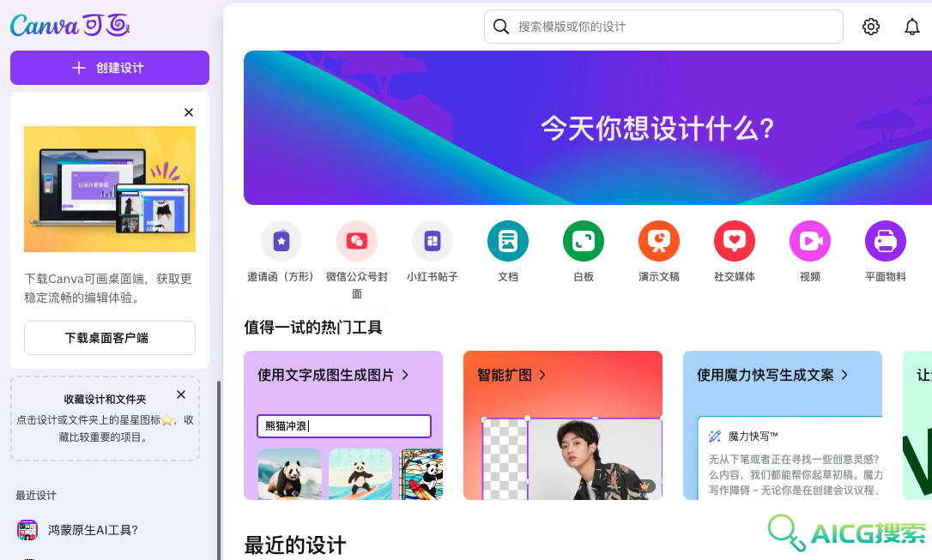
Task: Create a 演示文稿 presentation
Action: 658,241
